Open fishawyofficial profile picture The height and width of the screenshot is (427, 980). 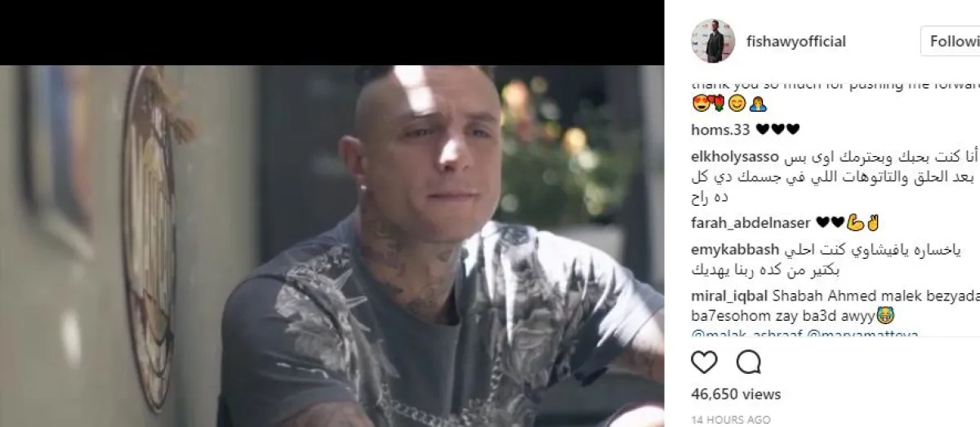coord(707,41)
